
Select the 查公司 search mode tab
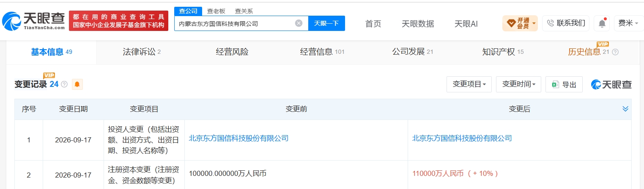[188, 11]
